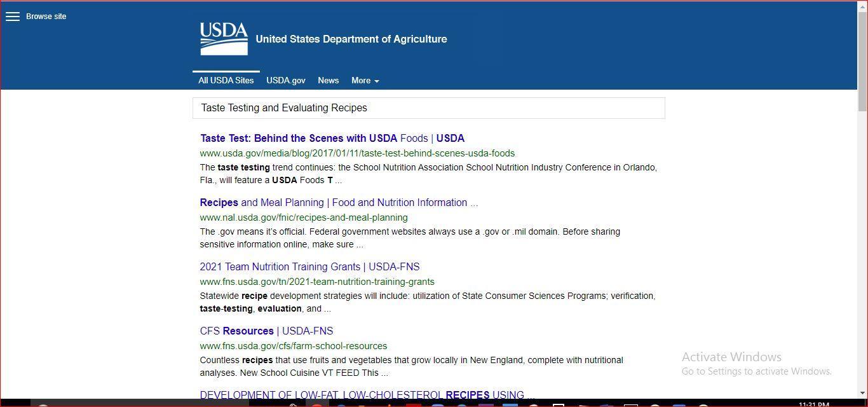The height and width of the screenshot is (407, 868).
Task: Click the Browse site label
Action: tap(46, 17)
